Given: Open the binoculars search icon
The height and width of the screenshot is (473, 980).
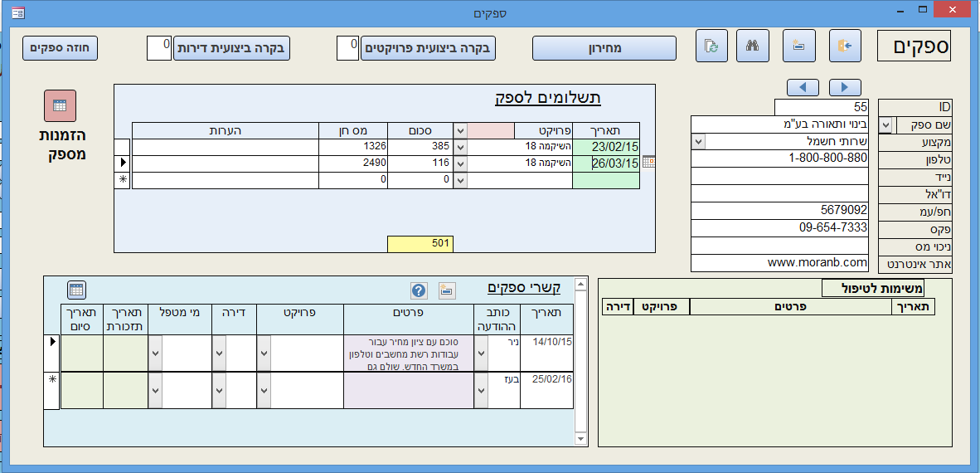Looking at the screenshot, I should pyautogui.click(x=753, y=46).
